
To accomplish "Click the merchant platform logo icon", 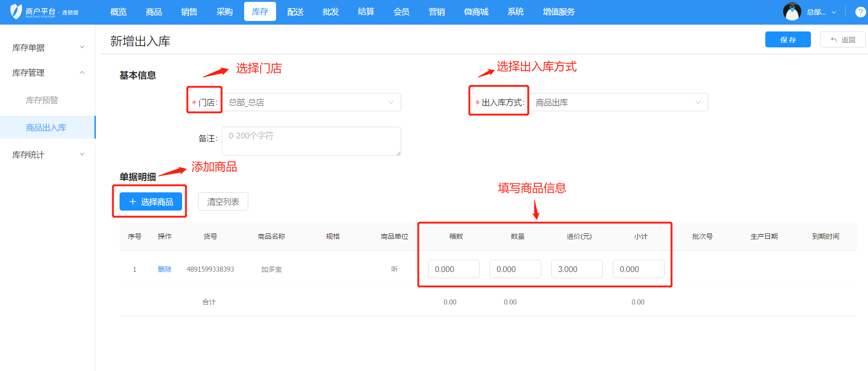I will pos(16,12).
